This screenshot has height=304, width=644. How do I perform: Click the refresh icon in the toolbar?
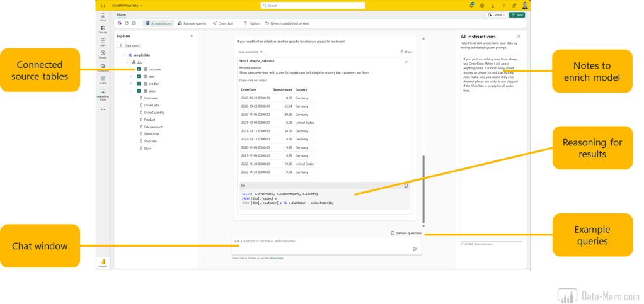click(x=127, y=23)
